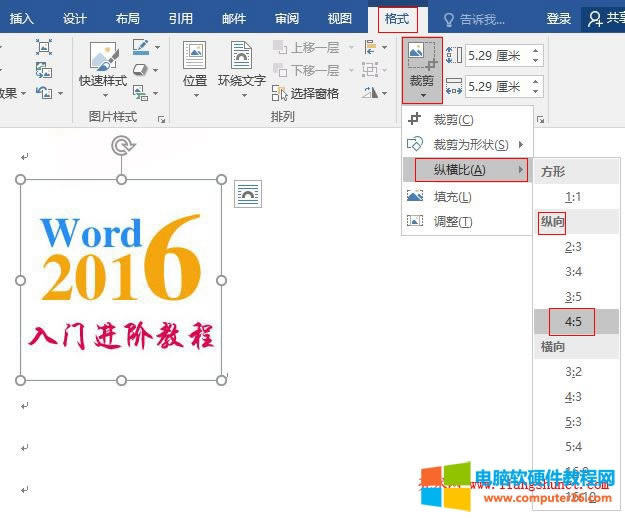This screenshot has height=518, width=625.
Task: Click the rotation handle above the picture
Action: pyautogui.click(x=122, y=145)
